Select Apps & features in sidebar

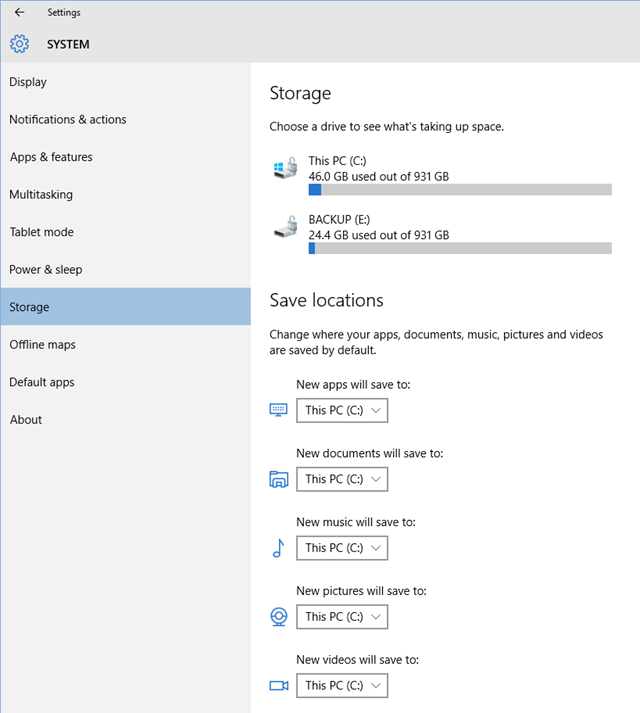[126, 157]
